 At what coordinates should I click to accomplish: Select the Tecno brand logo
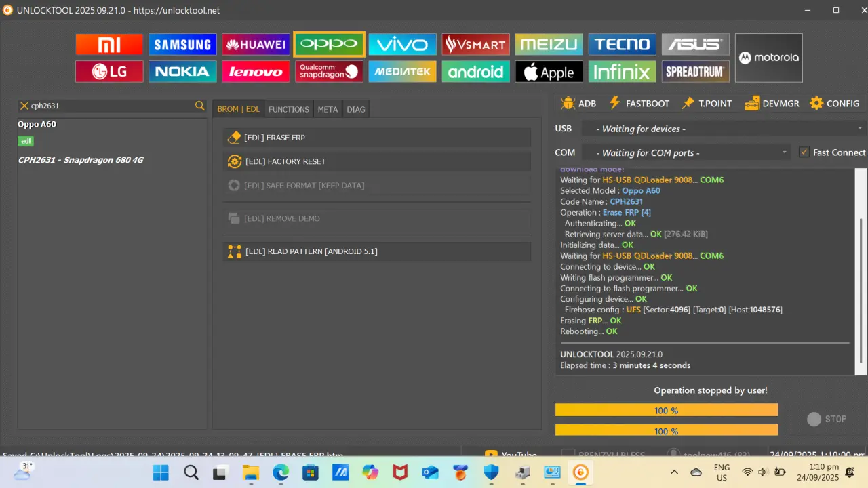tap(622, 45)
